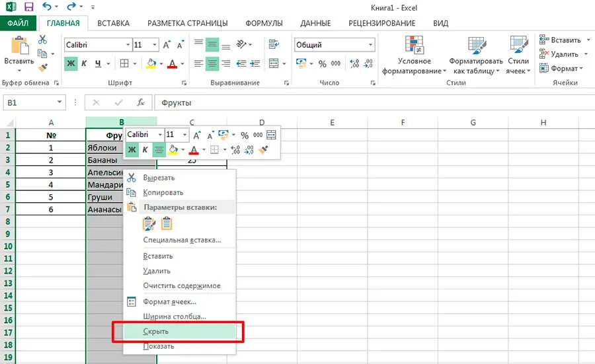Click the mini toolbar Format Painter brush
This screenshot has height=364, width=595.
click(x=263, y=150)
